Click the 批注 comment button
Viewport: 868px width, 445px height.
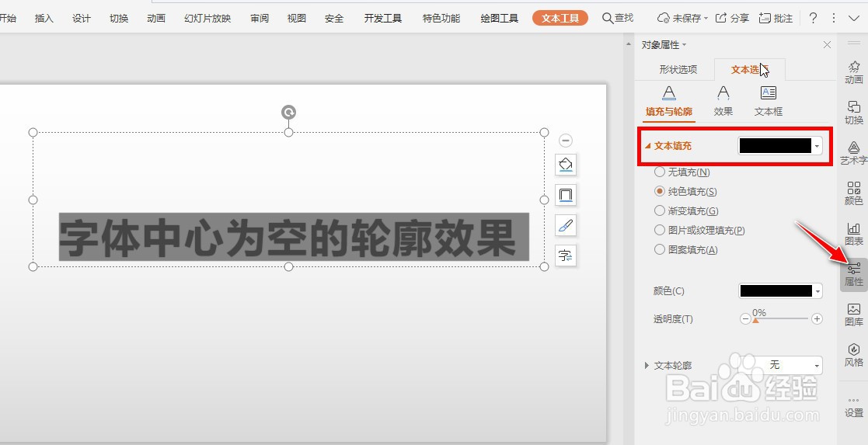point(776,19)
